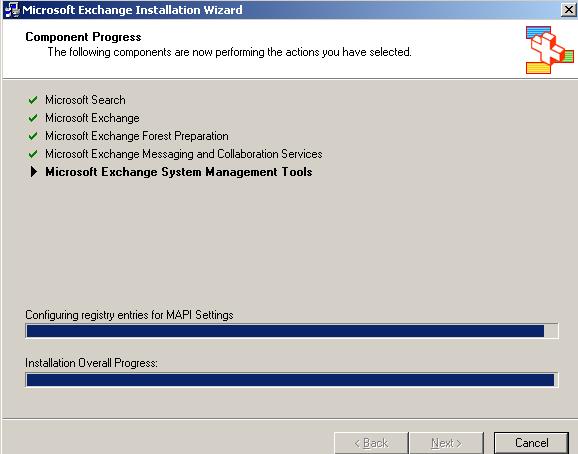The height and width of the screenshot is (454, 578).
Task: Click the 'Component Progress' heading
Action: (x=83, y=37)
